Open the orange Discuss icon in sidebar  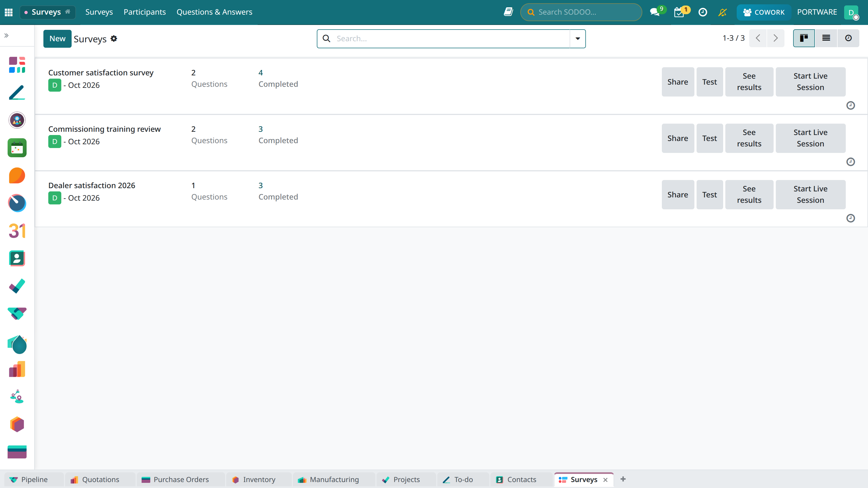tap(17, 175)
